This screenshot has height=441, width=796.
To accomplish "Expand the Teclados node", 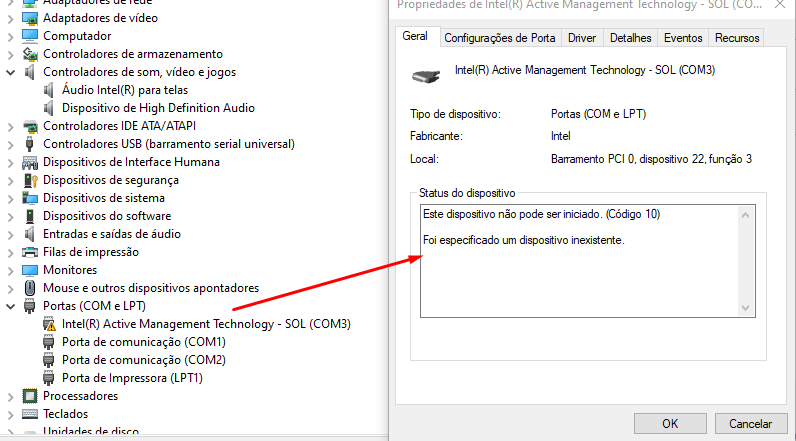I will [10, 415].
